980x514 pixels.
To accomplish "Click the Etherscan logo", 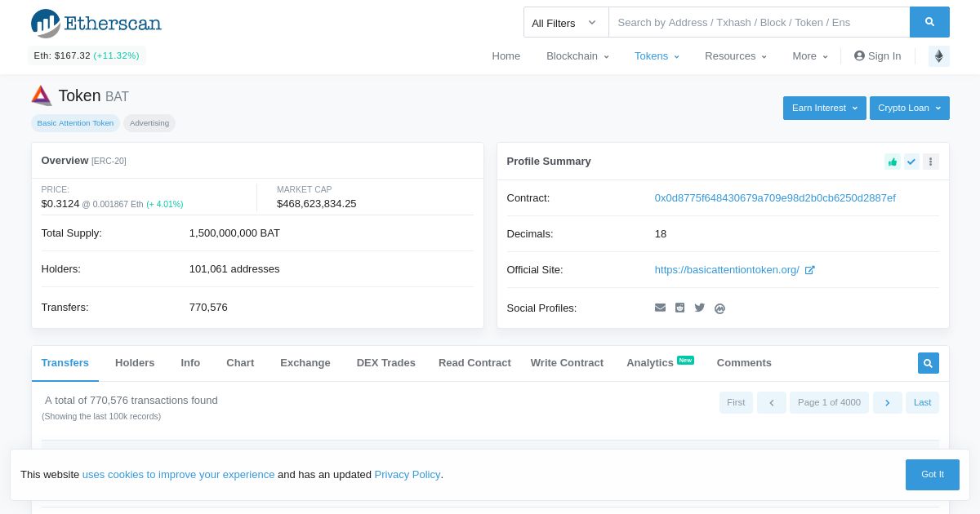I will [x=96, y=23].
